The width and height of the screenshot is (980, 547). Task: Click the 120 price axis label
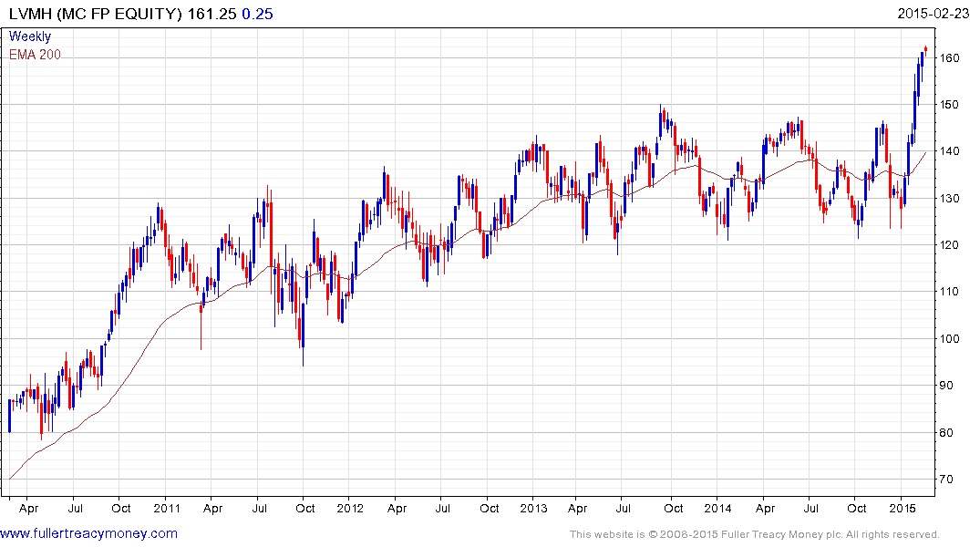point(949,245)
